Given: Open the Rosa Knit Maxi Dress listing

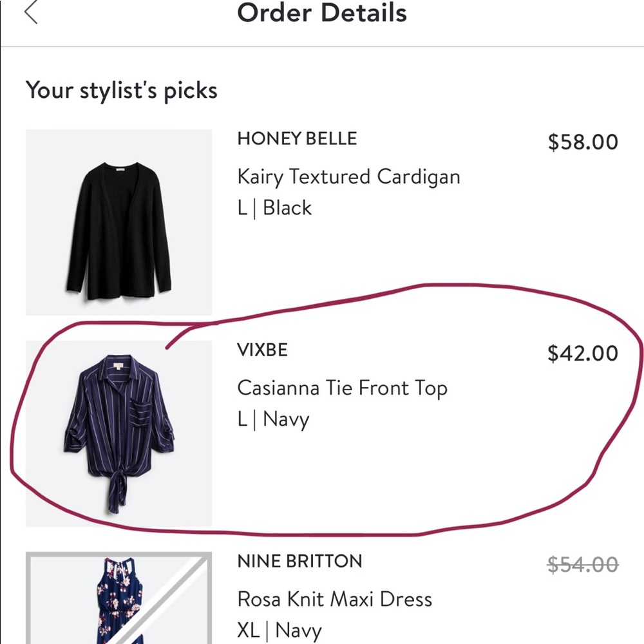Looking at the screenshot, I should [x=335, y=599].
